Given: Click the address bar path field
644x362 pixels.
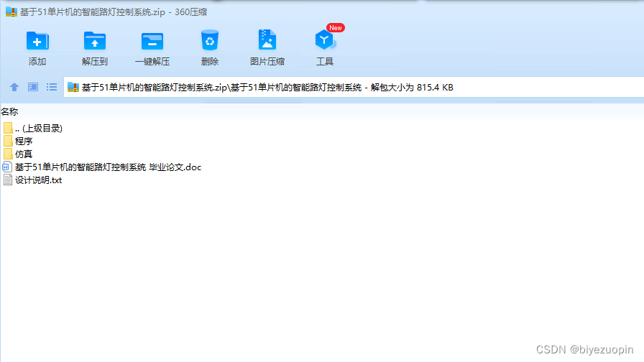Looking at the screenshot, I should pyautogui.click(x=354, y=87).
